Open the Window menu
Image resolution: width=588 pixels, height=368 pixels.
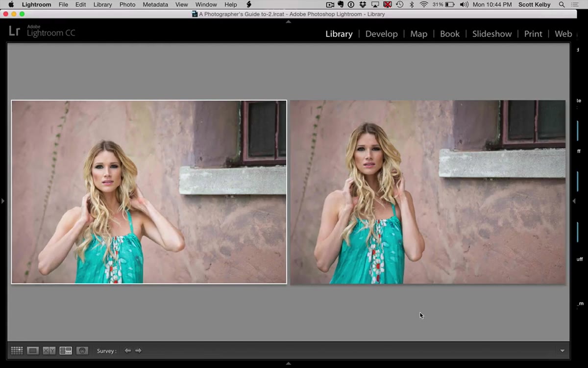click(x=206, y=4)
